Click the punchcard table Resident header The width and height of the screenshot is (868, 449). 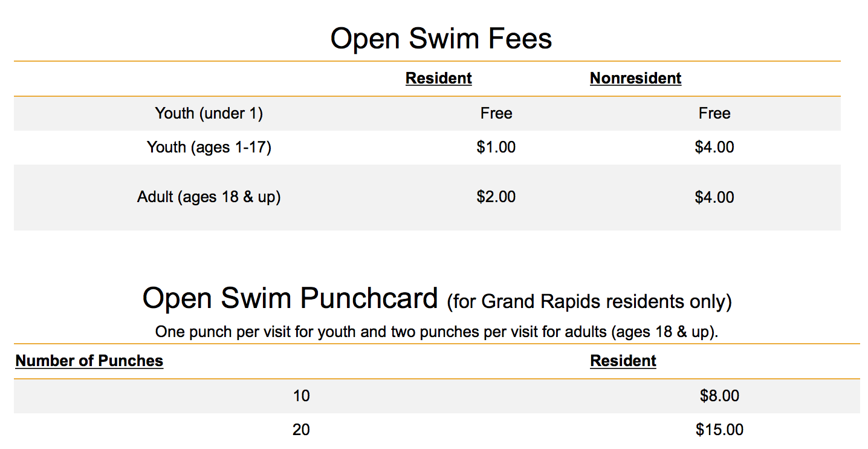click(623, 361)
